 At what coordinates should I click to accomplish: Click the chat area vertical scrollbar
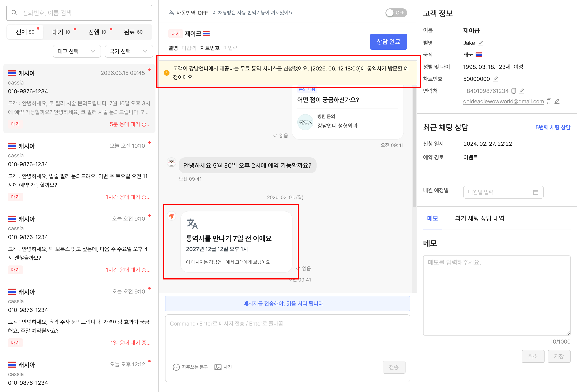click(414, 146)
